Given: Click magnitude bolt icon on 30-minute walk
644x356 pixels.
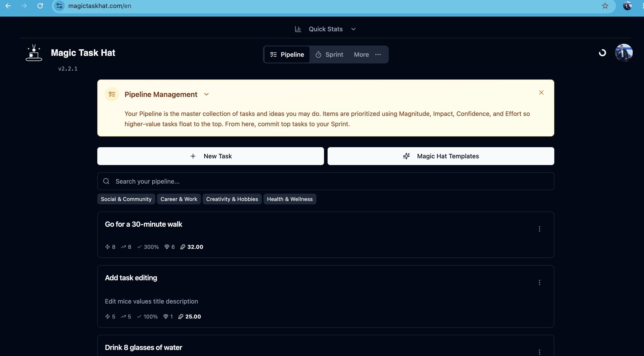Looking at the screenshot, I should point(108,247).
